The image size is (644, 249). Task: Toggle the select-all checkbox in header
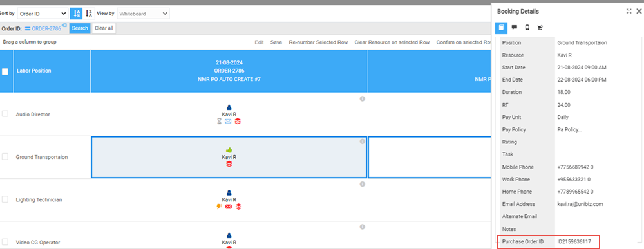tap(5, 71)
